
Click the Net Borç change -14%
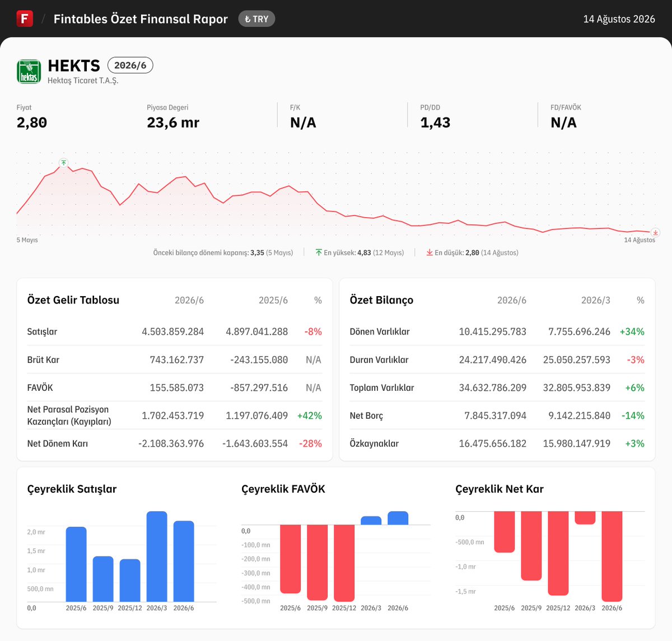(633, 415)
